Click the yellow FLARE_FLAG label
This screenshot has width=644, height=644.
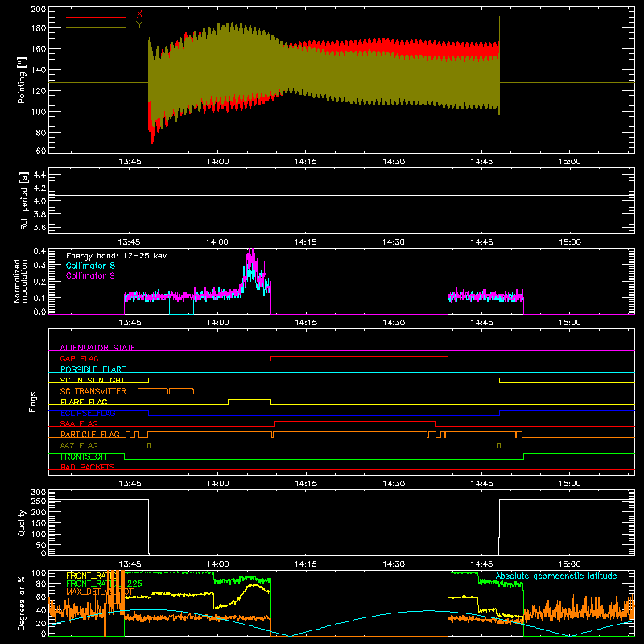click(x=84, y=401)
